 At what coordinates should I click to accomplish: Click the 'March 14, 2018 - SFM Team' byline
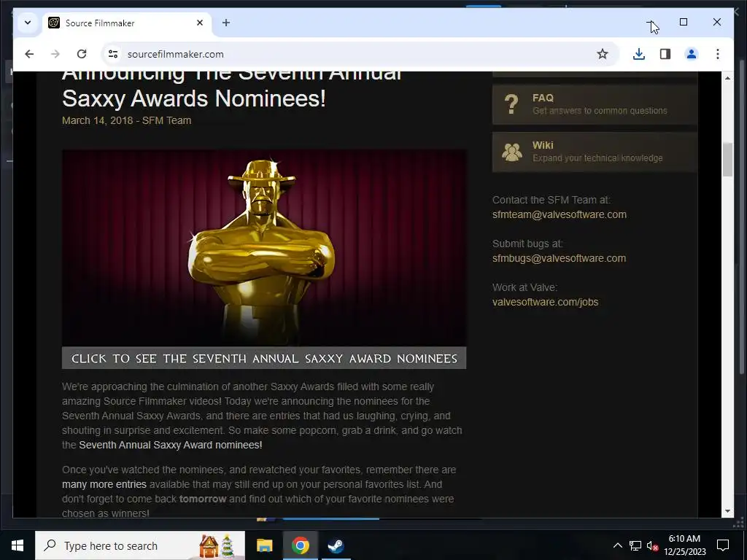pos(127,120)
